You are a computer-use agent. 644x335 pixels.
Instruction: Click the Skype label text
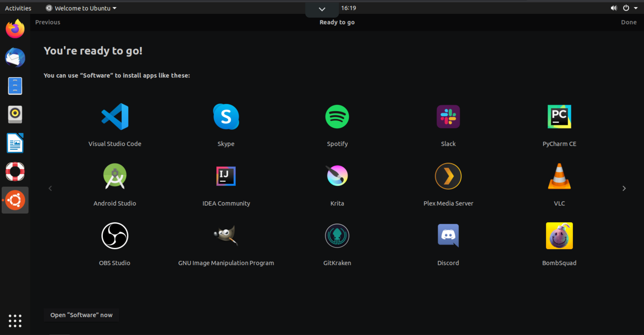[x=226, y=144]
